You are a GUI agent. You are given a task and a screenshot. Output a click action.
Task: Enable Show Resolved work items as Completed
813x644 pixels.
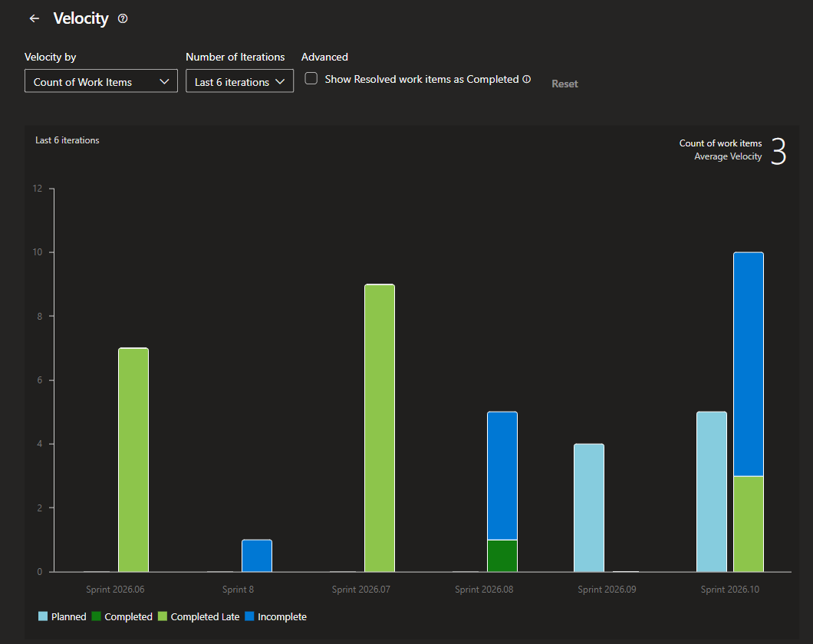point(311,78)
